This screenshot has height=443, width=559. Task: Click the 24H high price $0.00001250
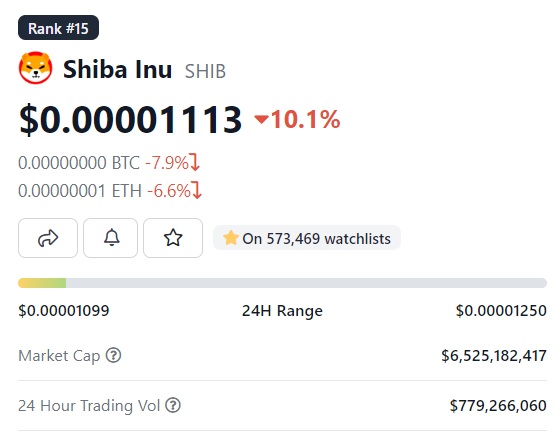pos(501,310)
